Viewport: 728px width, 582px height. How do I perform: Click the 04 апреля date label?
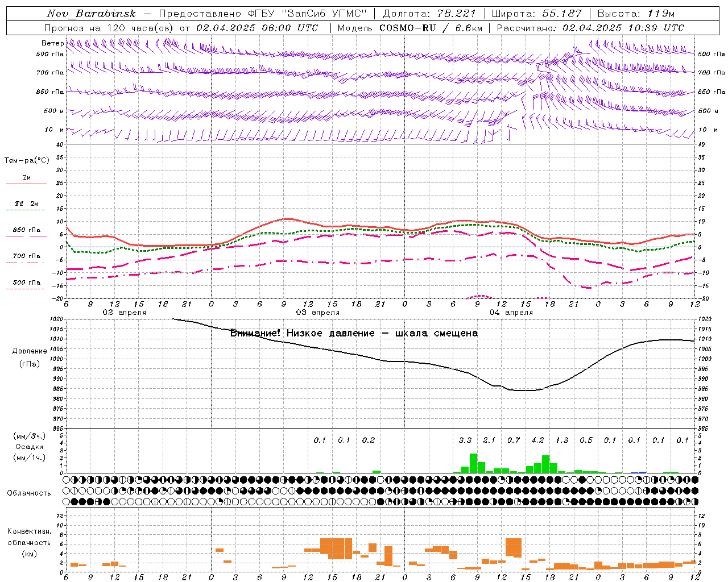coord(511,313)
